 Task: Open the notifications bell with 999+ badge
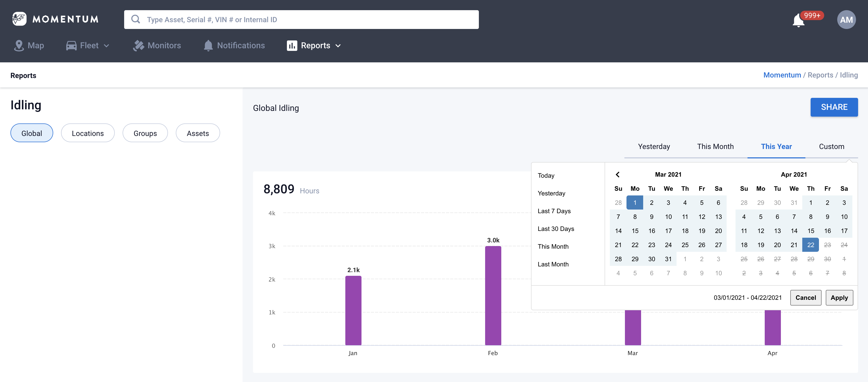(x=798, y=21)
